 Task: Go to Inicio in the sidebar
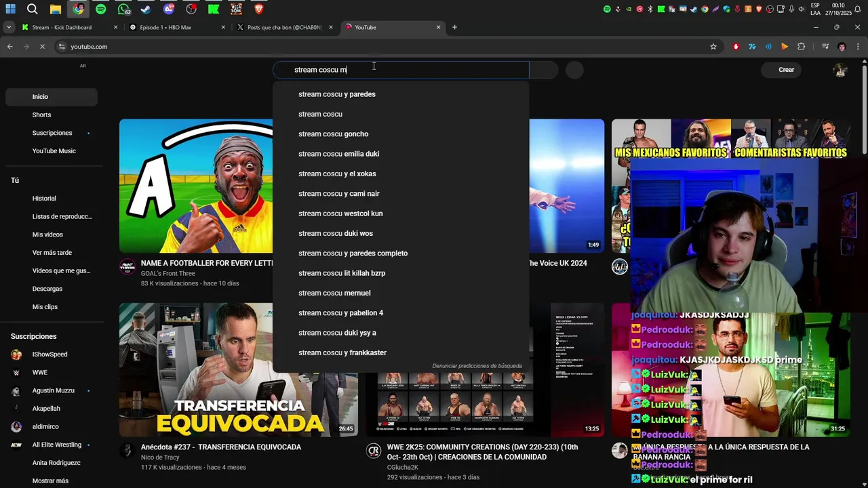[52, 97]
